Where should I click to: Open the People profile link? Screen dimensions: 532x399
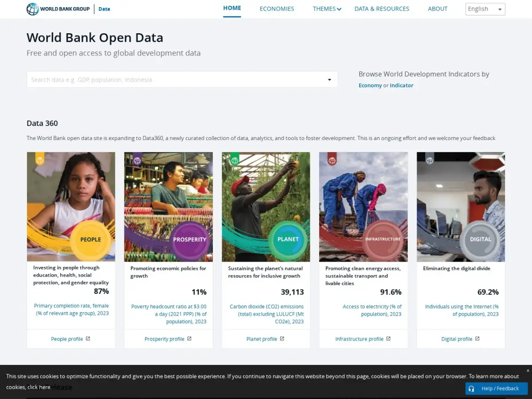(67, 339)
